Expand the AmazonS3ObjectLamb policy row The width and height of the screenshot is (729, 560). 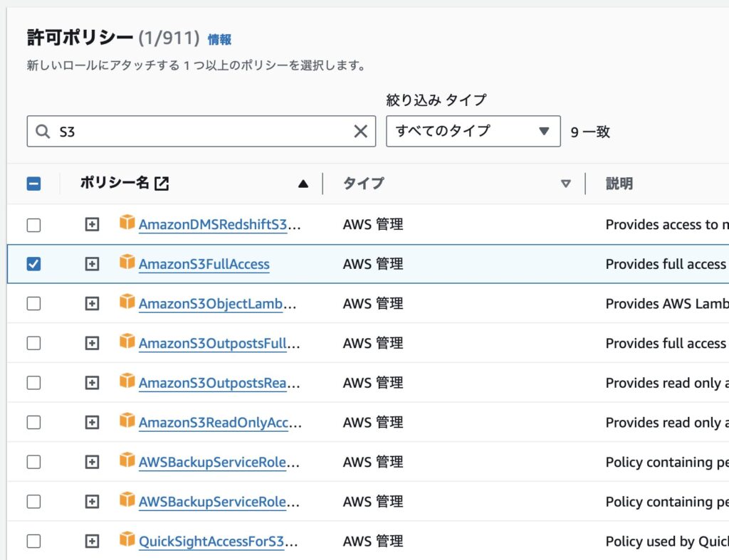(92, 303)
